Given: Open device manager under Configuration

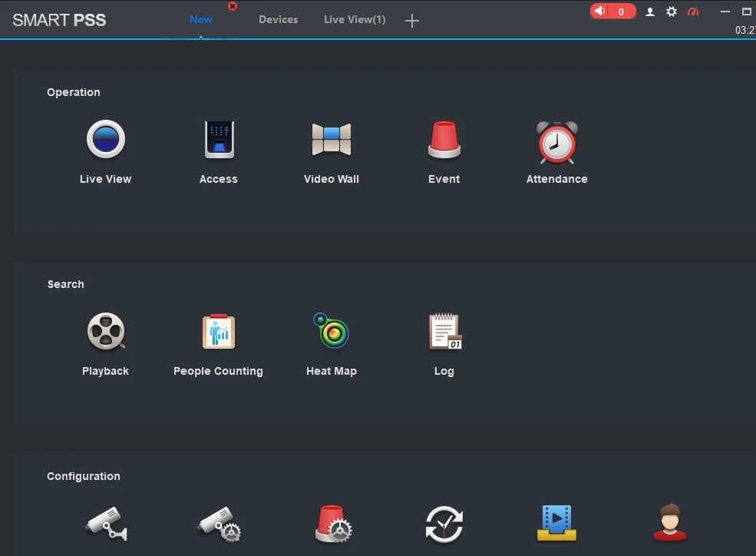Looking at the screenshot, I should tap(105, 524).
